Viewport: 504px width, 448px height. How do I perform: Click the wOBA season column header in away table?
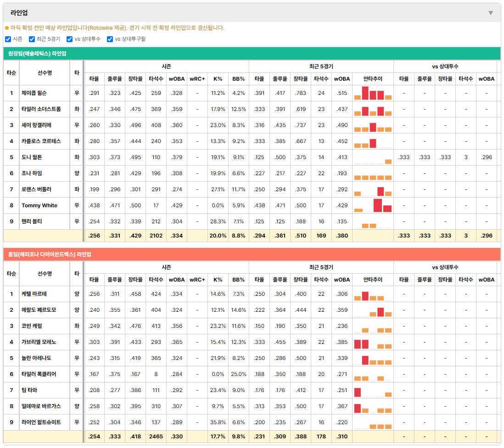[x=177, y=79]
